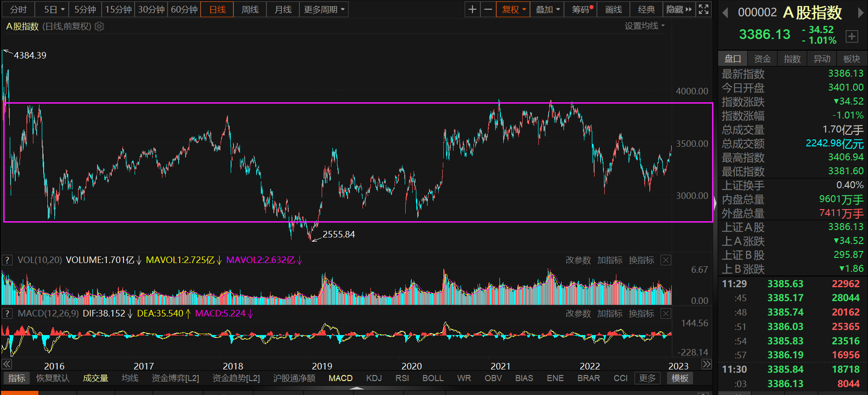The width and height of the screenshot is (868, 395).
Task: Open the 盘口 tab in side panel
Action: point(733,59)
